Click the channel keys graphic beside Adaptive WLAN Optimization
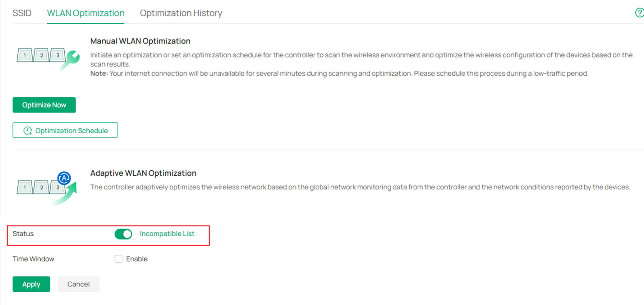 click(41, 187)
